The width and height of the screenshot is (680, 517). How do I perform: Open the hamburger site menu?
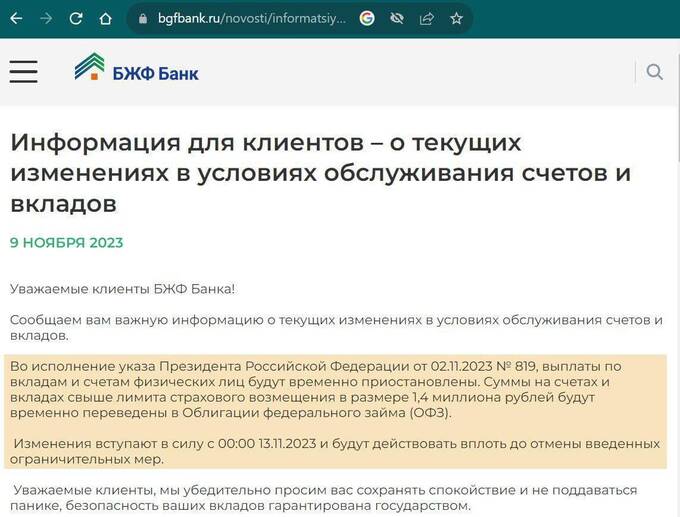pyautogui.click(x=23, y=72)
